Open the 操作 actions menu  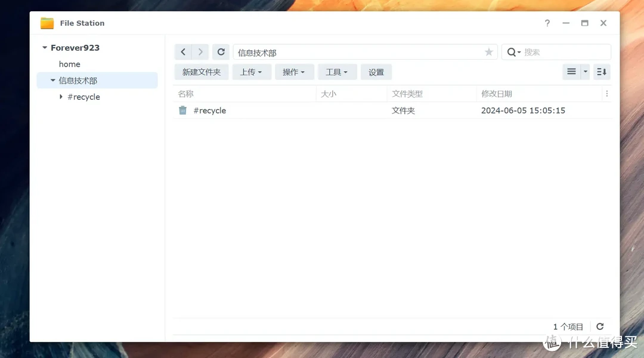[x=294, y=72]
